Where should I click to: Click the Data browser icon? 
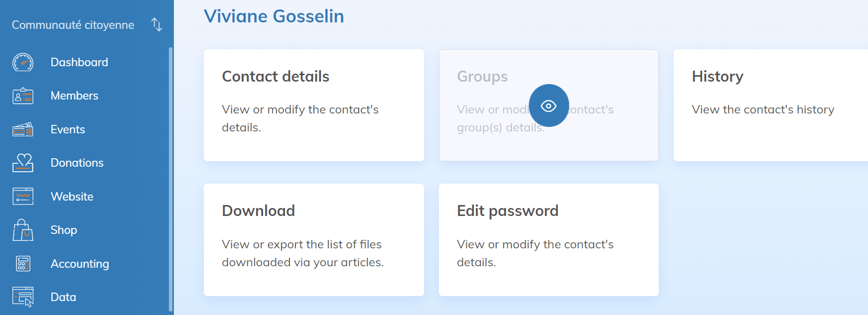(x=23, y=297)
